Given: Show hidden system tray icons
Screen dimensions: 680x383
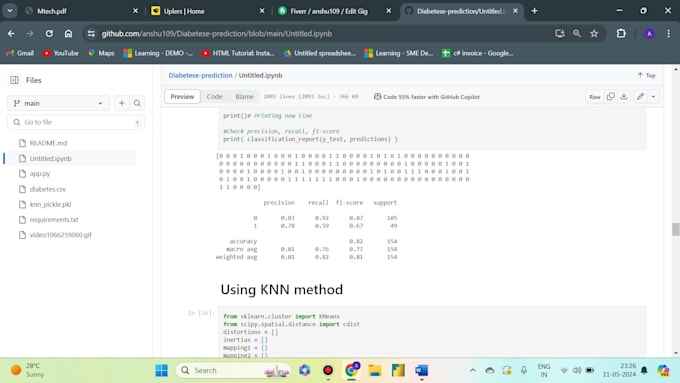Looking at the screenshot, I should 472,370.
